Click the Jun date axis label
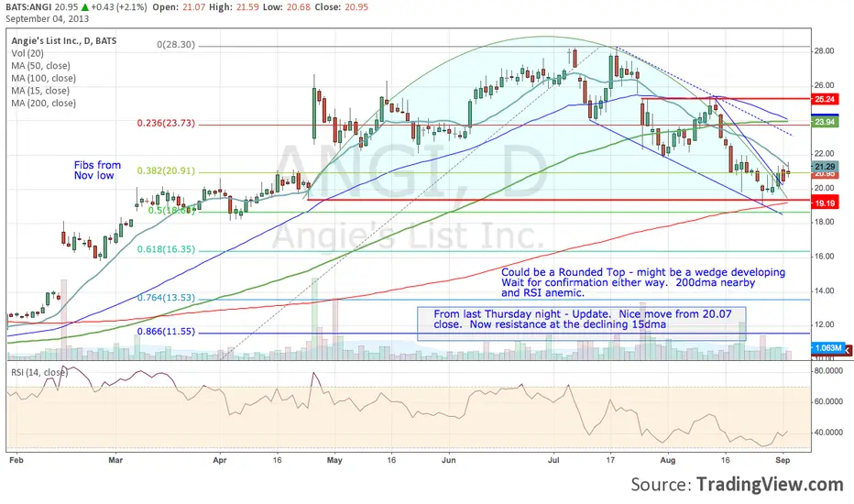854x504 pixels. click(x=449, y=460)
